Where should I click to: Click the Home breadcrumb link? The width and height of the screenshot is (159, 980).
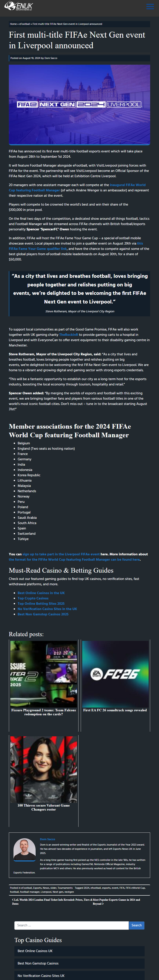13,24
